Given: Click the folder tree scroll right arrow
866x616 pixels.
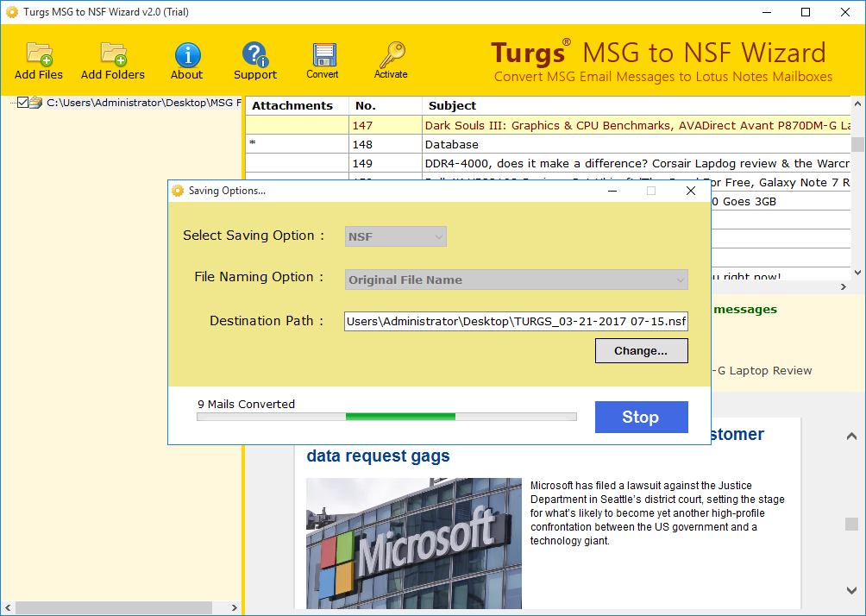Looking at the screenshot, I should 234,607.
